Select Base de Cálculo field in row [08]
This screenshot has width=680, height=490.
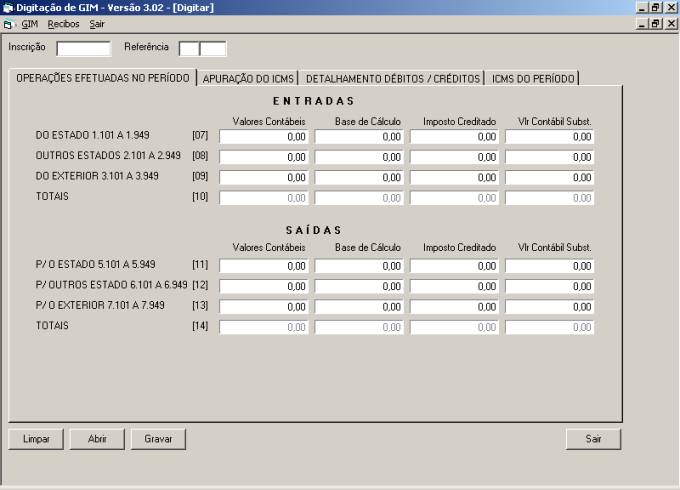[359, 157]
